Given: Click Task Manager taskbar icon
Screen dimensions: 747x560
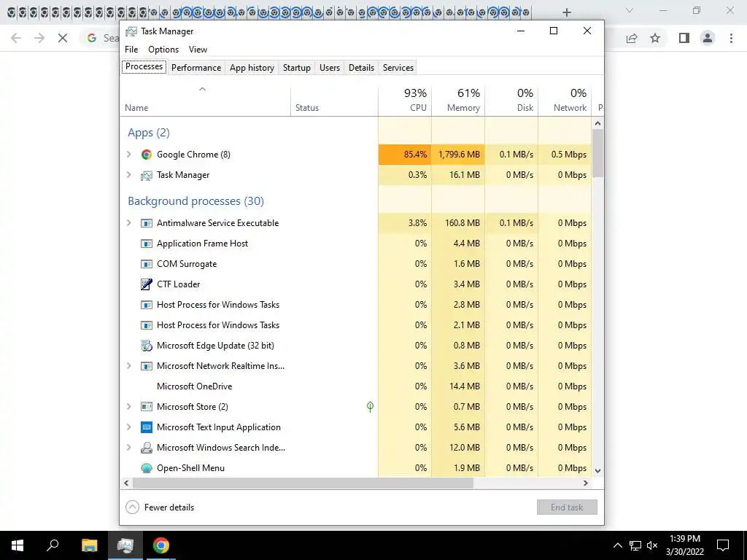Looking at the screenshot, I should [125, 545].
